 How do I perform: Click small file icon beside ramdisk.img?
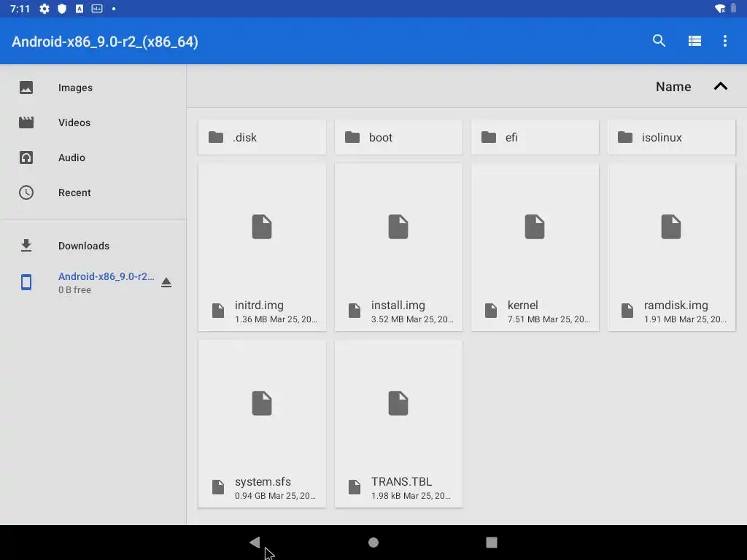coord(627,311)
